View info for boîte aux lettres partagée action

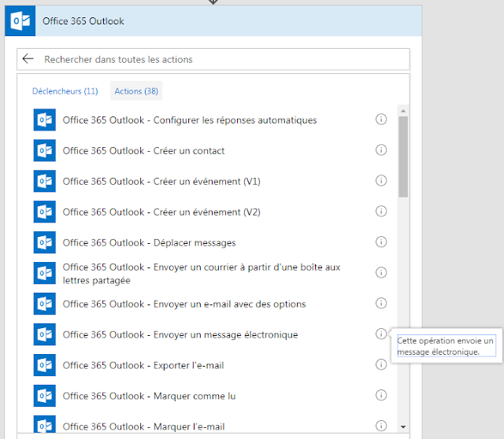click(x=381, y=273)
